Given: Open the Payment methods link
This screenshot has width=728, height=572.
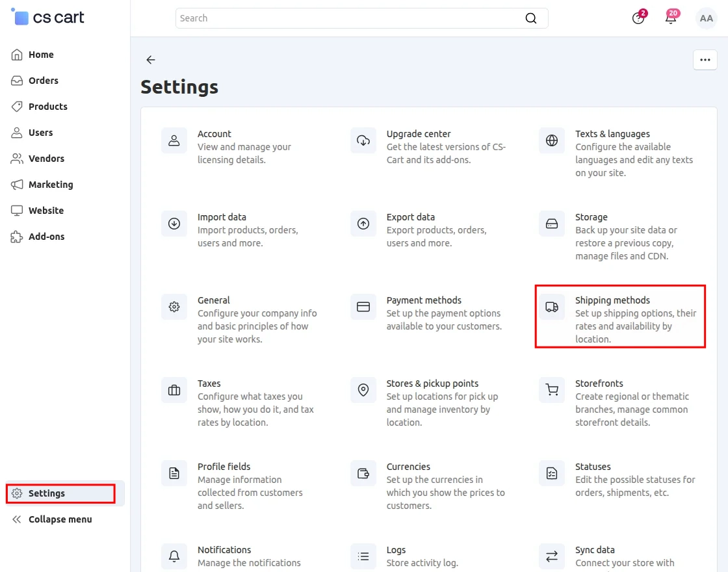Looking at the screenshot, I should coord(424,300).
